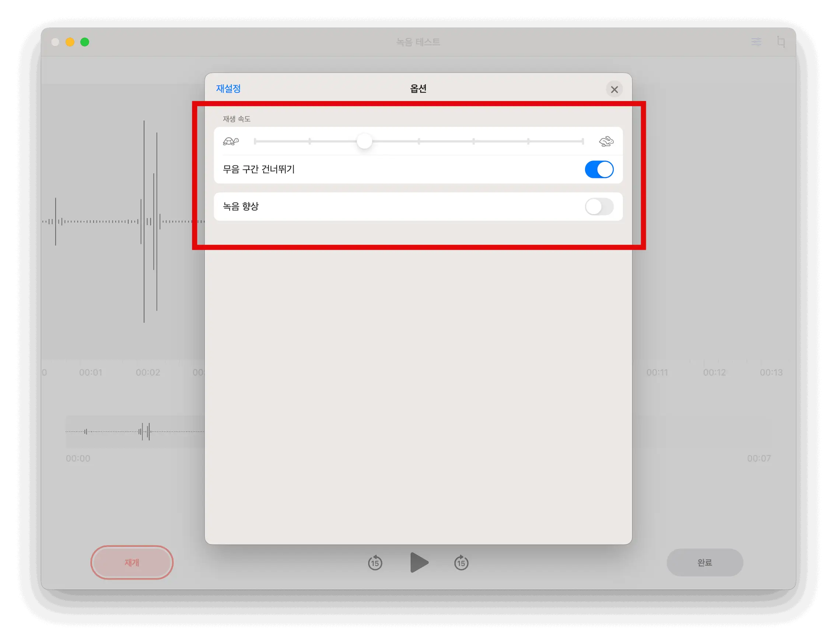
Task: Click the green full-screen window button
Action: 85,42
